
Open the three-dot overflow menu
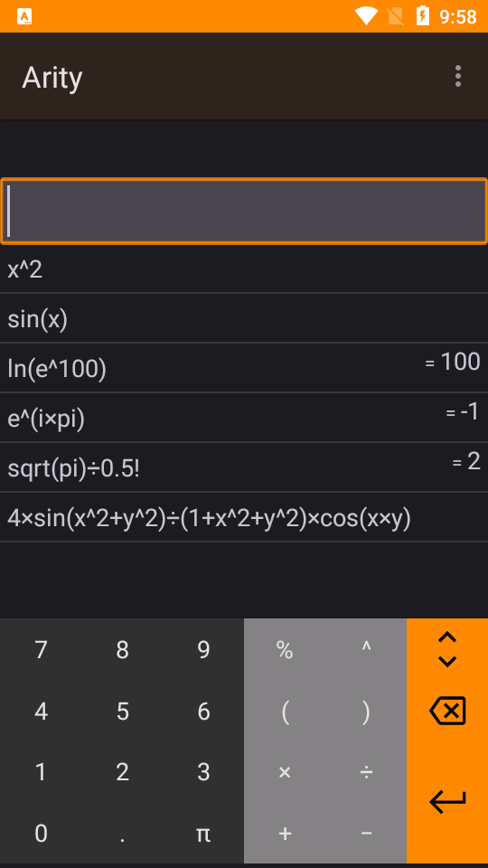[x=457, y=76]
